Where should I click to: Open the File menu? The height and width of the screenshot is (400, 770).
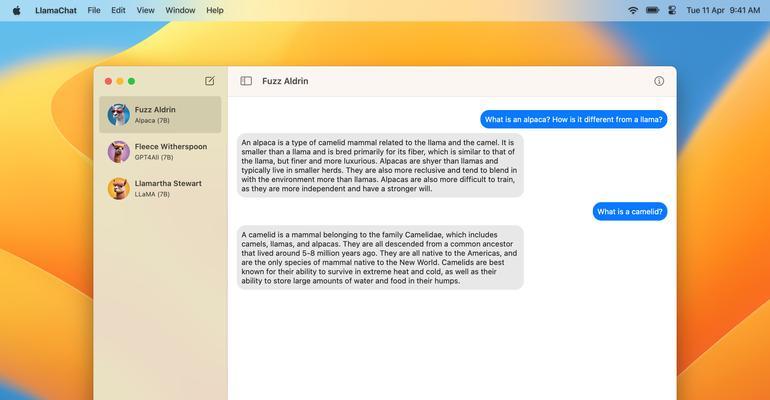[x=94, y=10]
